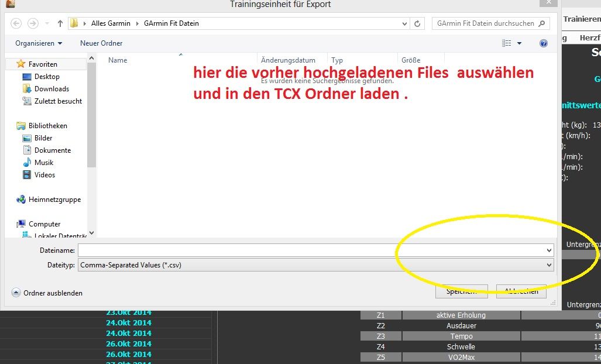601x364 pixels.
Task: Click inside the Dateiname text field
Action: pyautogui.click(x=310, y=250)
